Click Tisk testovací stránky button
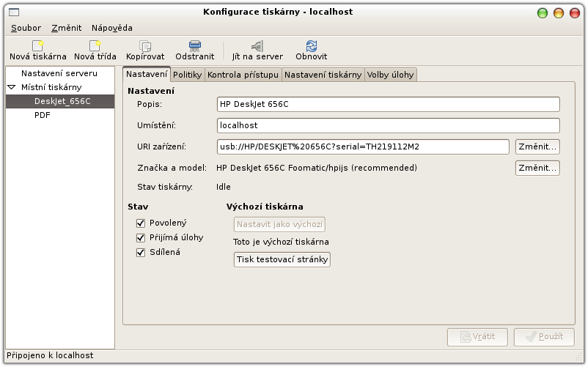 click(282, 259)
